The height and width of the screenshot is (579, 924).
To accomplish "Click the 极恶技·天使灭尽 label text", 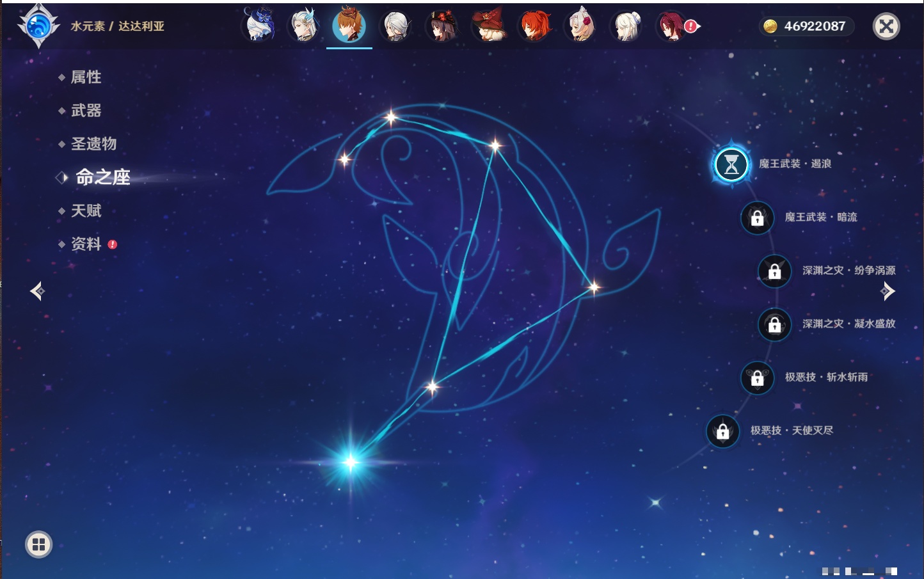I will [x=792, y=430].
